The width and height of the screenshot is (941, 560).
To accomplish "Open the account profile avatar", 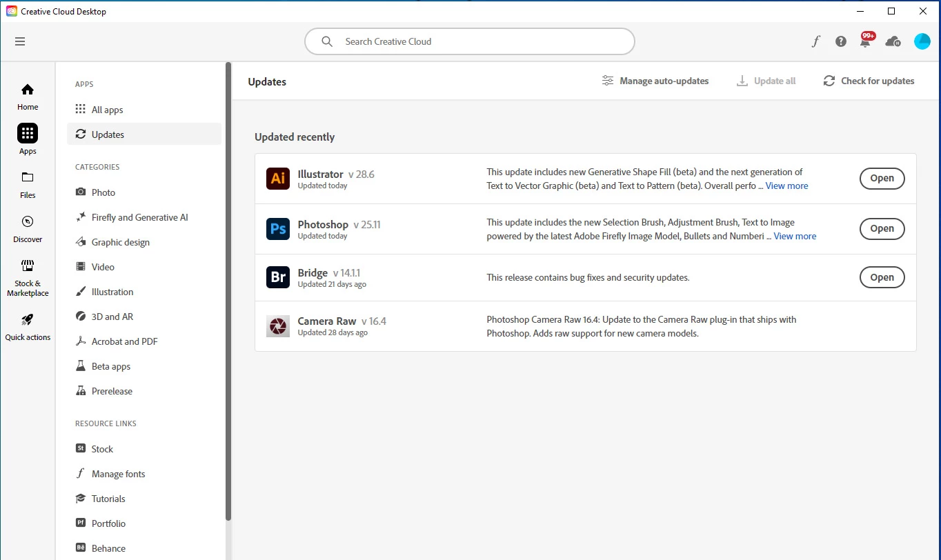I will click(x=922, y=41).
